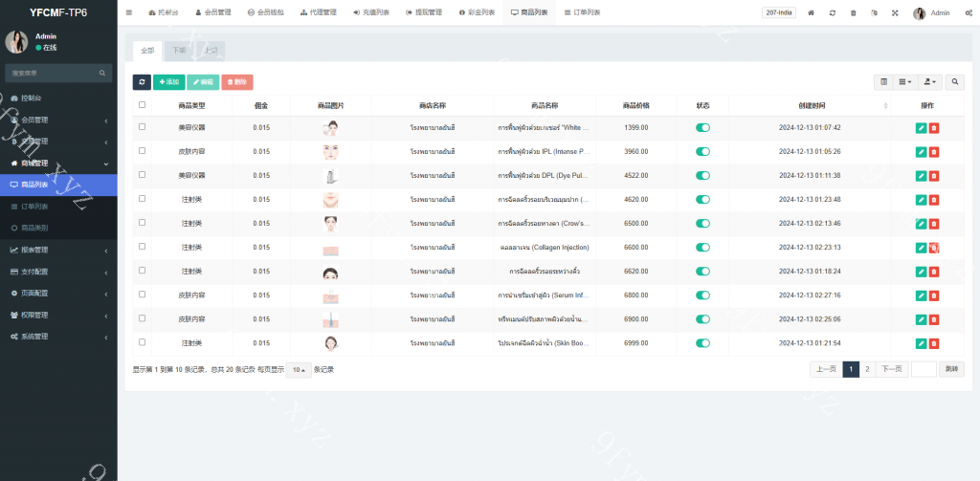The width and height of the screenshot is (980, 481).
Task: Open the settings cogs icon at top right
Action: 969,12
